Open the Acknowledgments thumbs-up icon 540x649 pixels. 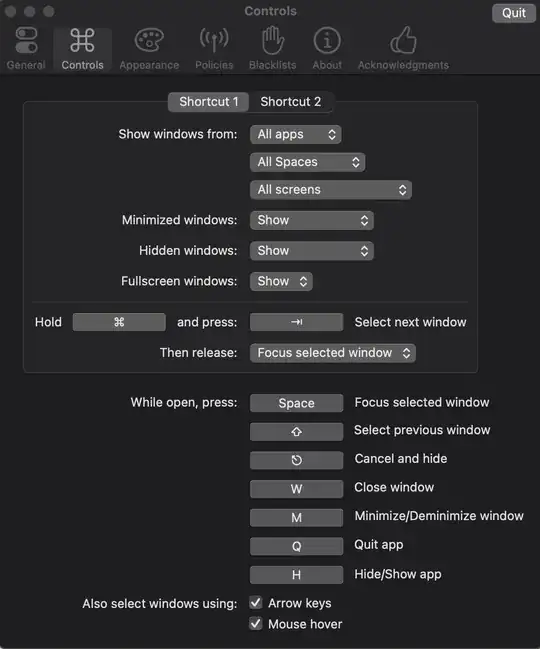[x=403, y=41]
